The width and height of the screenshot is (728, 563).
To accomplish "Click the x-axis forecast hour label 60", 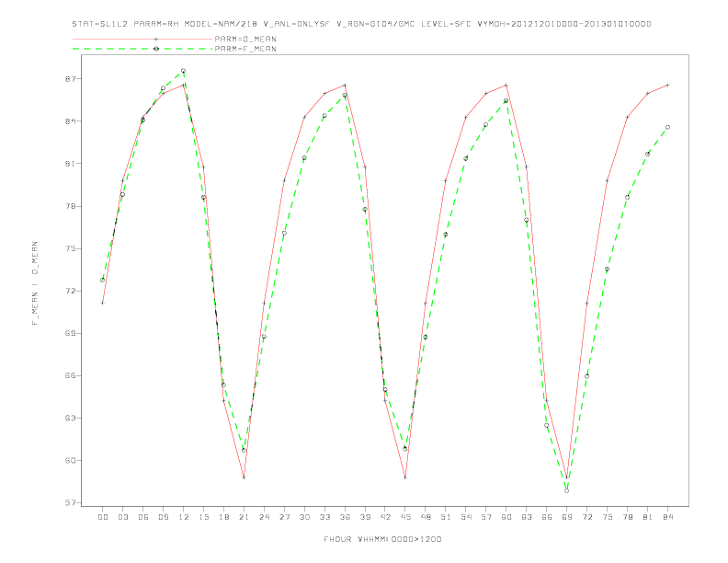I will tap(506, 517).
